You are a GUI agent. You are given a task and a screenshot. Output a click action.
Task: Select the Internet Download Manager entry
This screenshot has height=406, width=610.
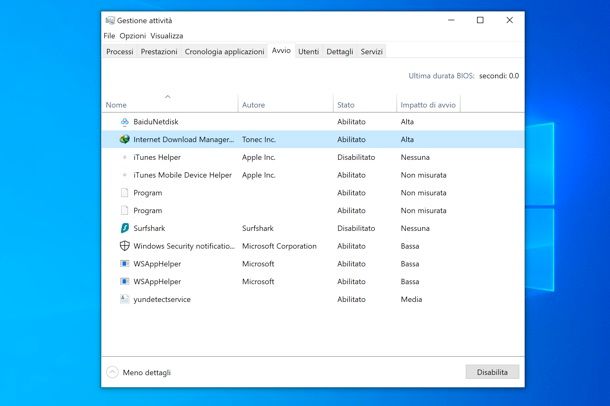tap(184, 139)
